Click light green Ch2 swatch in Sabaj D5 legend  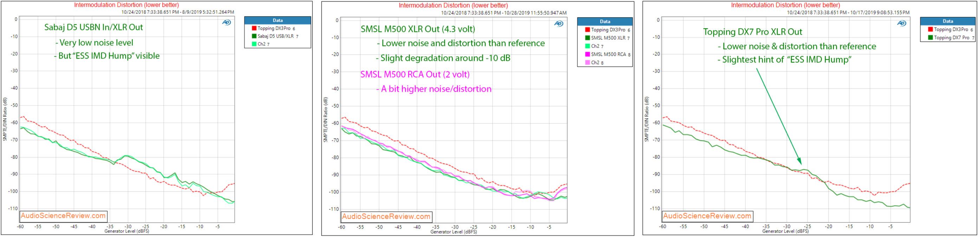(x=254, y=44)
